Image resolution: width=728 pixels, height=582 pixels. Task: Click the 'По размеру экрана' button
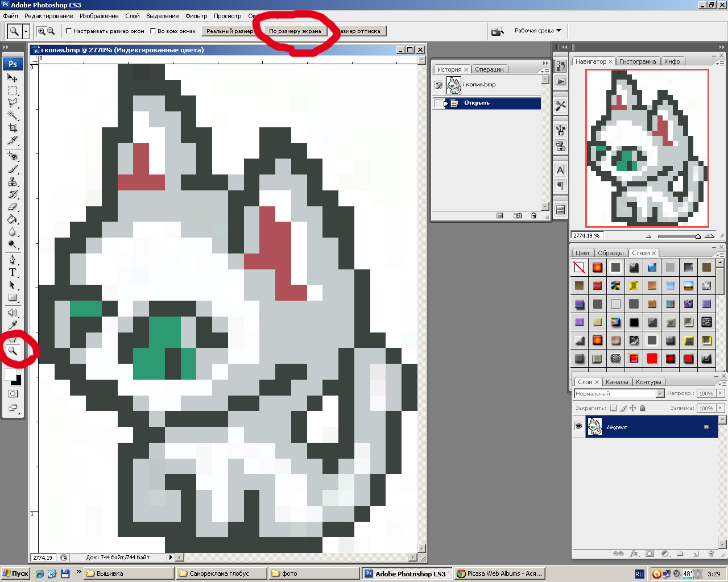coord(295,31)
